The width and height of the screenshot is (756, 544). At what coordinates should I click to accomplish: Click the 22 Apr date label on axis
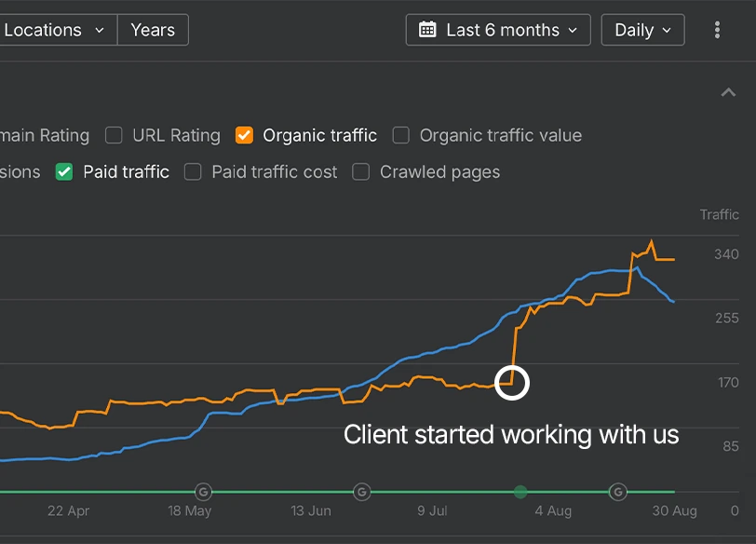tap(69, 510)
